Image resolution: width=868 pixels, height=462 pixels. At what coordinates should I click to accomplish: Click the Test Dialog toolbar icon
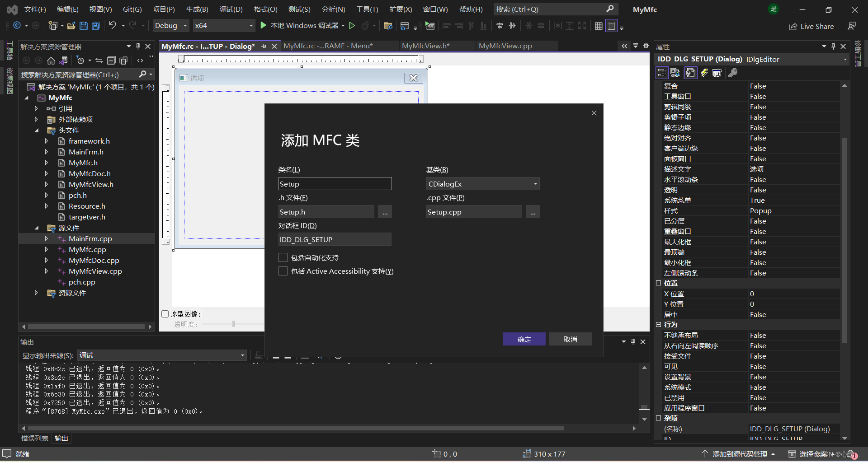pos(430,26)
